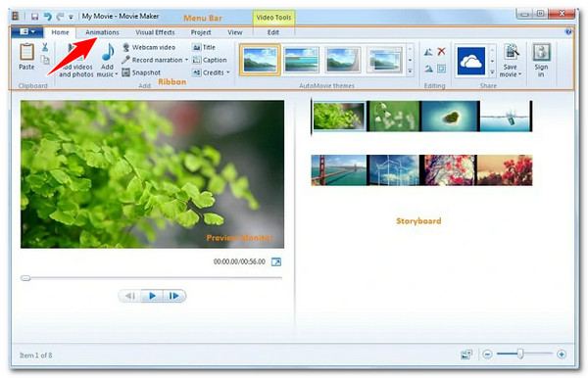This screenshot has height=378, width=588.
Task: Click the Rotate left icon
Action: tap(428, 52)
